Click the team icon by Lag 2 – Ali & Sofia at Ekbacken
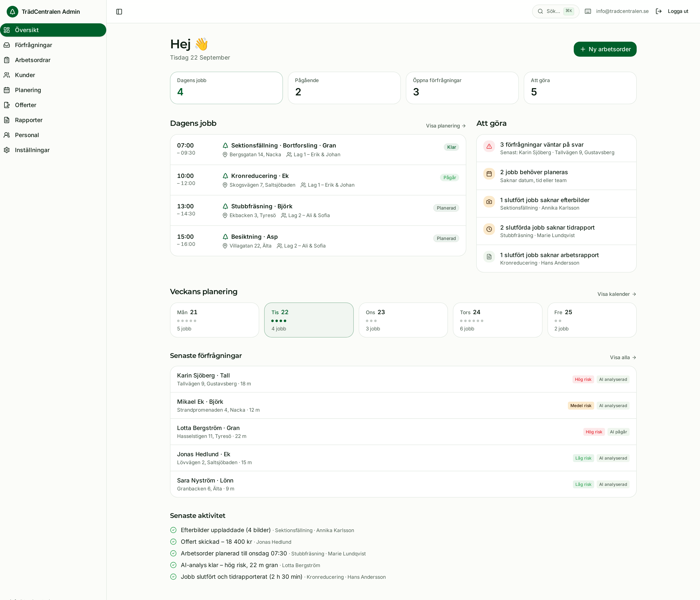The height and width of the screenshot is (600, 700). (x=284, y=216)
